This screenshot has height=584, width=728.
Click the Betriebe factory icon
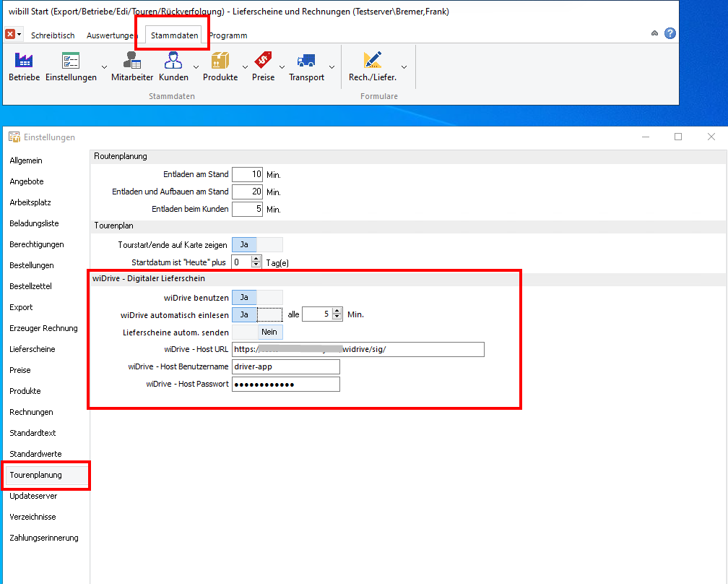(x=24, y=61)
